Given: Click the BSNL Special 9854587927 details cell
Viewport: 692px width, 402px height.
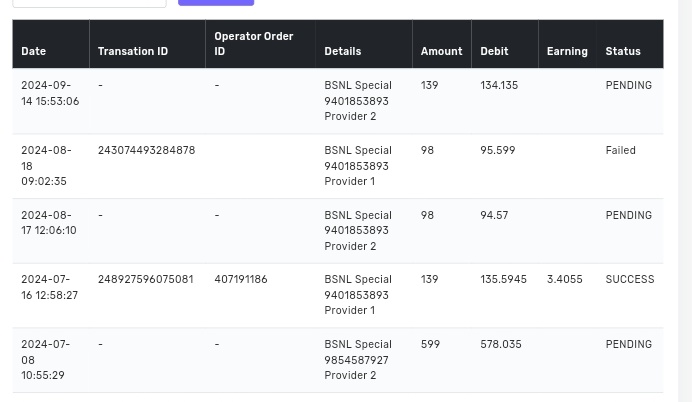Looking at the screenshot, I should [357, 359].
